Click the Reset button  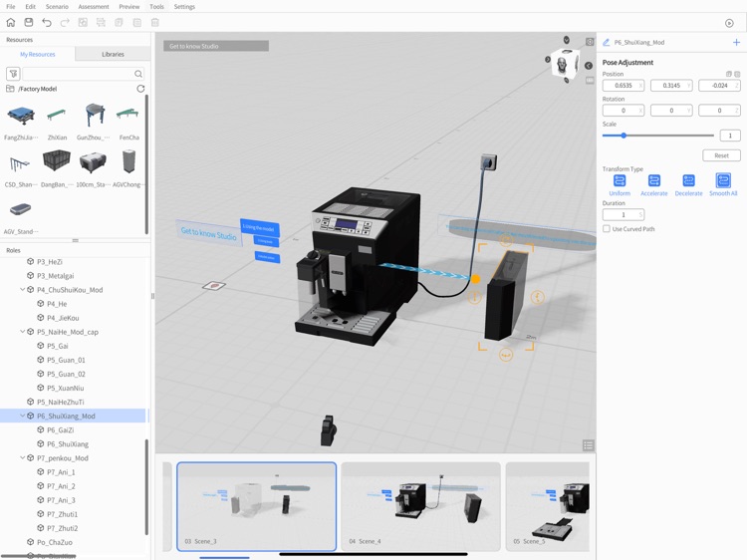721,155
